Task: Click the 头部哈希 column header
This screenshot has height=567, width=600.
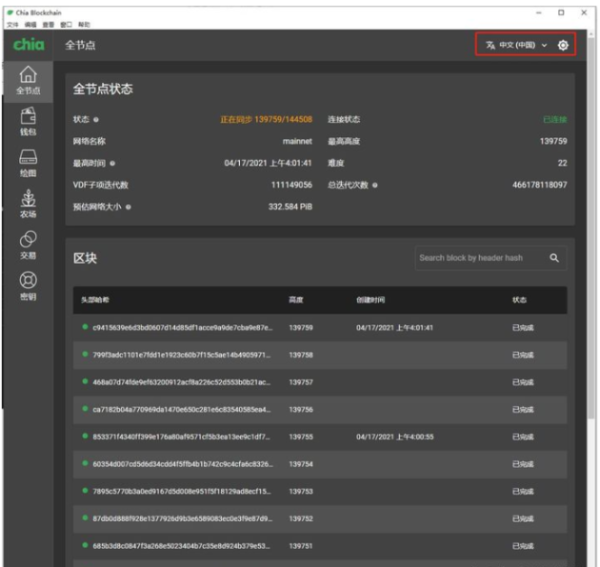Action: tap(95, 300)
